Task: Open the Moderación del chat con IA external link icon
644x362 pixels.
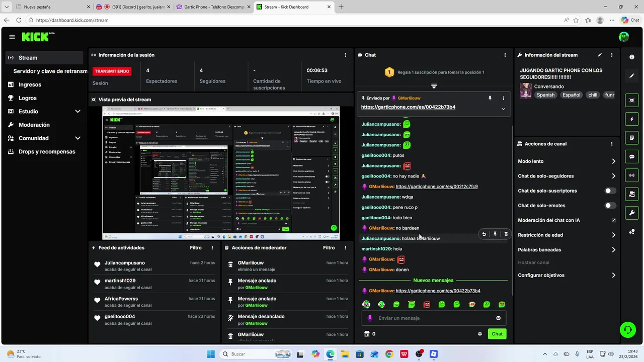Action: point(613,220)
